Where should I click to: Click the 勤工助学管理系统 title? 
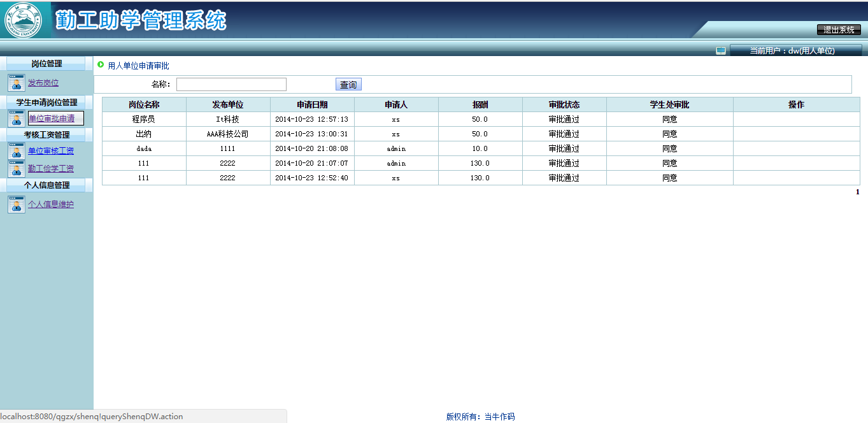[141, 20]
